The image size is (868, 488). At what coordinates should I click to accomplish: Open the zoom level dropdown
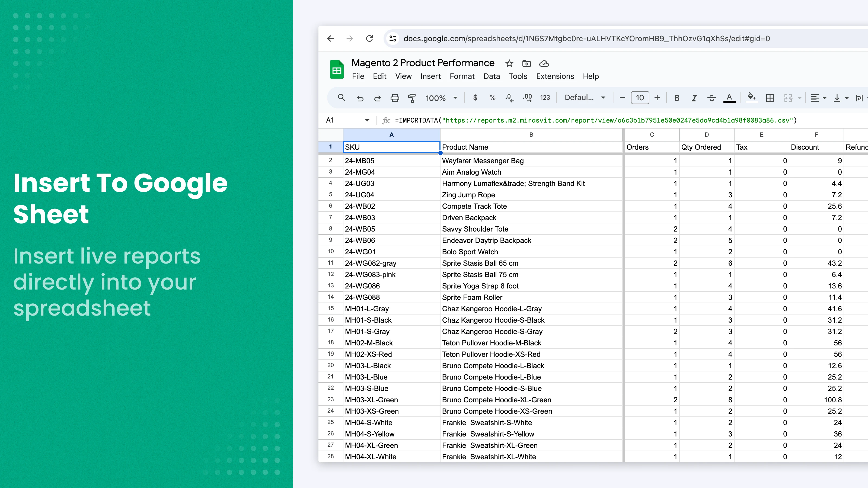click(x=441, y=98)
